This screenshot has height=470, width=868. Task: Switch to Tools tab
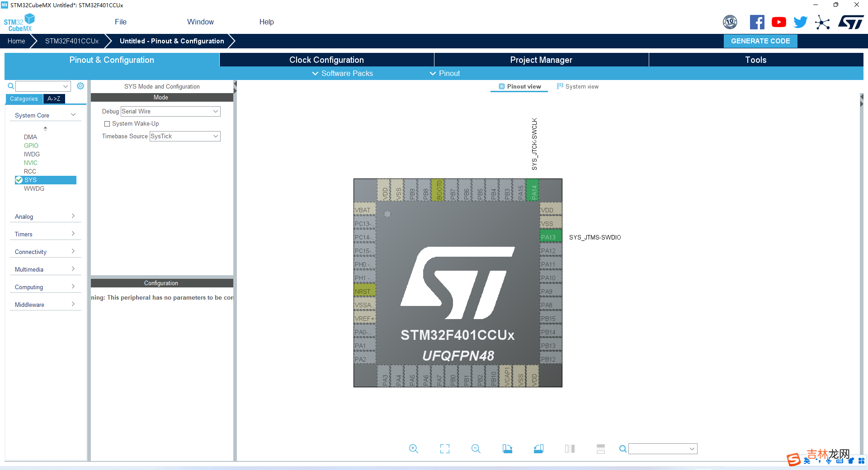pyautogui.click(x=756, y=60)
